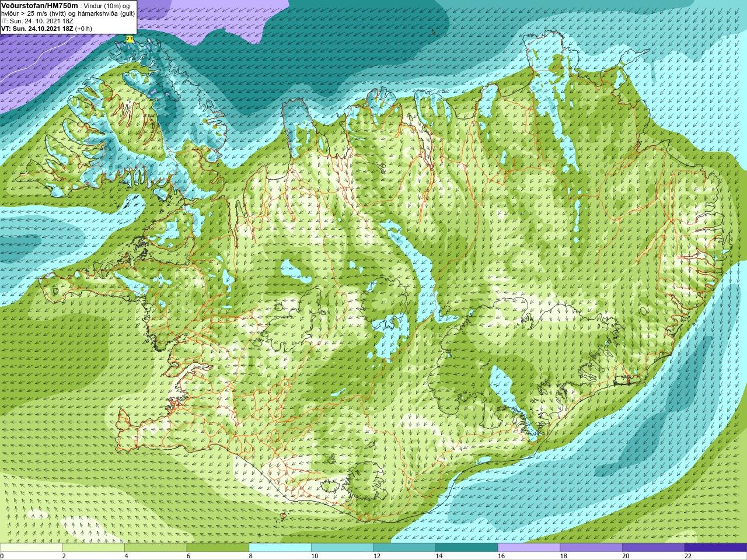Image resolution: width=747 pixels, height=560 pixels.
Task: Click the legend scale value '0'
Action: pyautogui.click(x=2, y=556)
